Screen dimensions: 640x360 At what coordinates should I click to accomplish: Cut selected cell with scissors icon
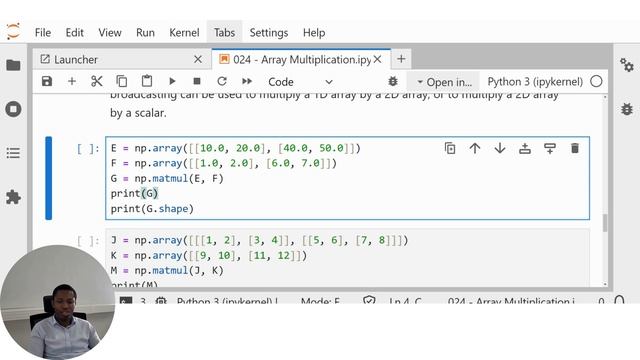97,81
